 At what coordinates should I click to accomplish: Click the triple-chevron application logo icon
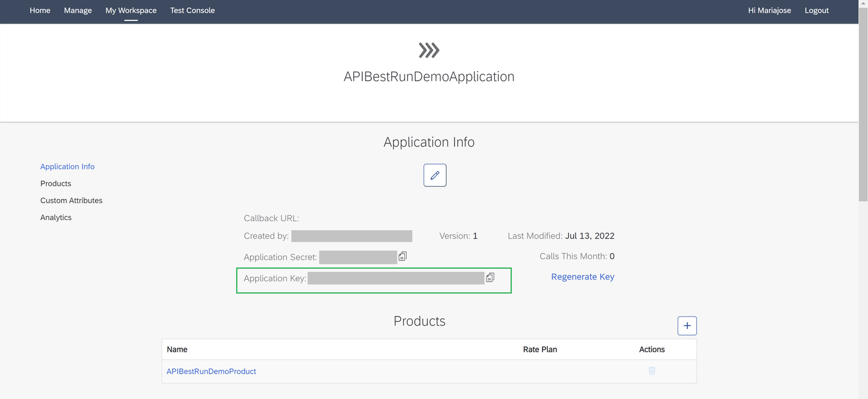[429, 50]
